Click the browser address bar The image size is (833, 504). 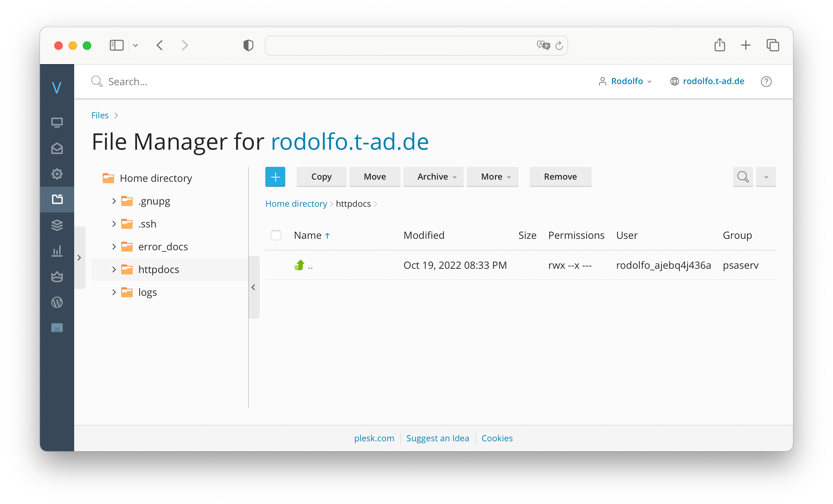[x=416, y=46]
